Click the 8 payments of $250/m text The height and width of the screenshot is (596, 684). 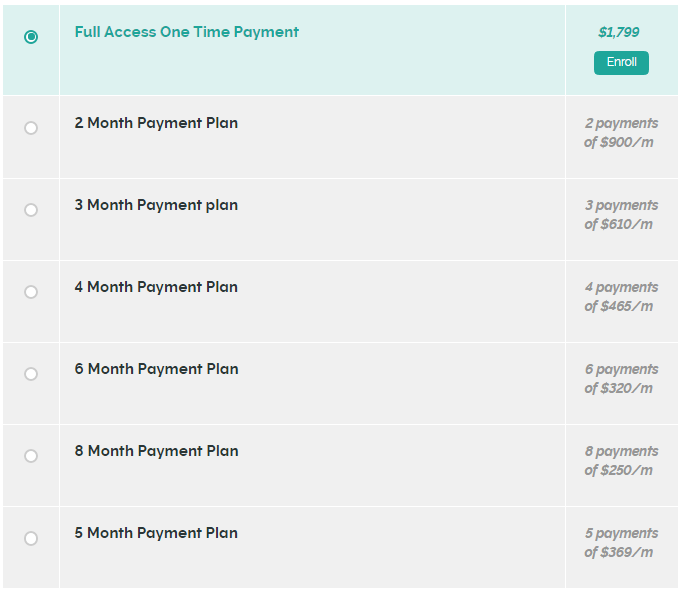(x=620, y=461)
